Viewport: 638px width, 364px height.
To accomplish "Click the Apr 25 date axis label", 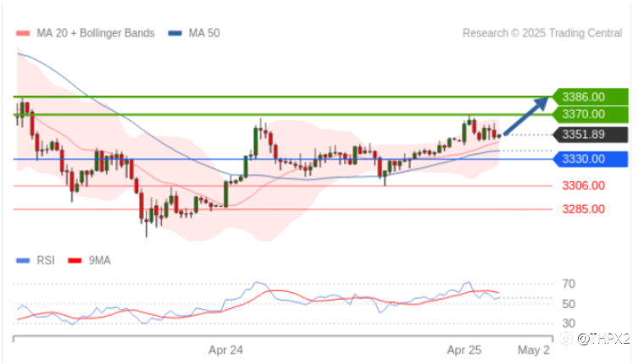I will (464, 350).
